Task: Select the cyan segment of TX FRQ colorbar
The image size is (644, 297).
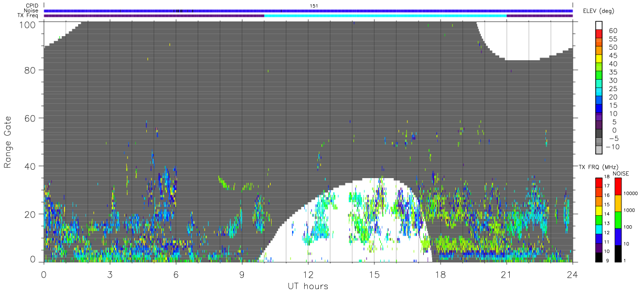Action: point(599,229)
